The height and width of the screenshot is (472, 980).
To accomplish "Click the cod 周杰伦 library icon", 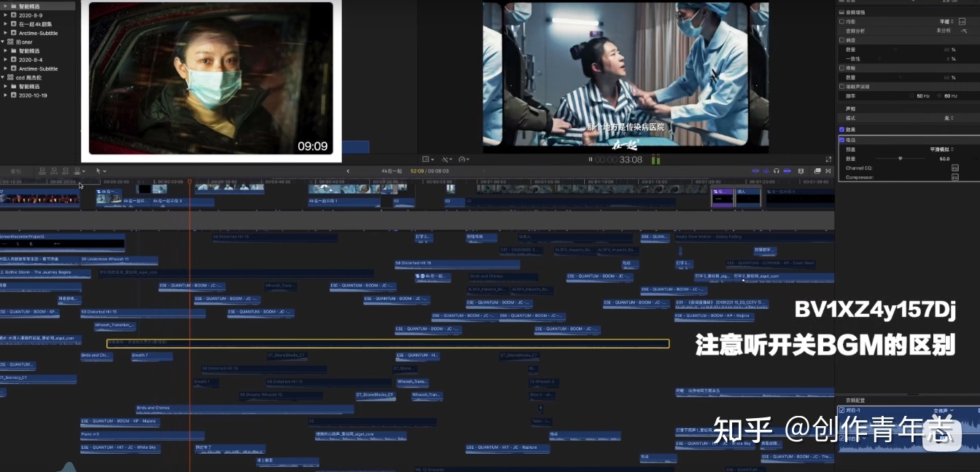I will click(10, 77).
